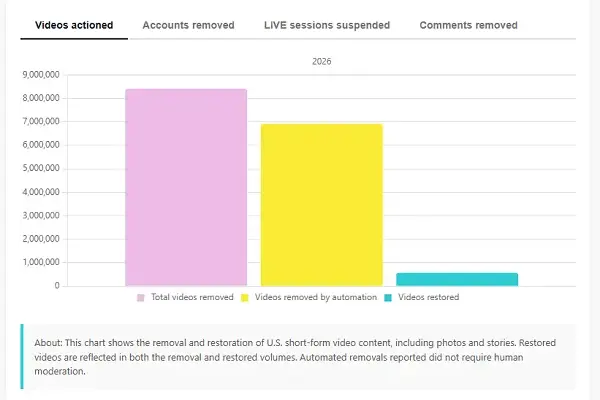The image size is (600, 400).
Task: Click the teal Videos restored legend swatch
Action: click(x=388, y=298)
